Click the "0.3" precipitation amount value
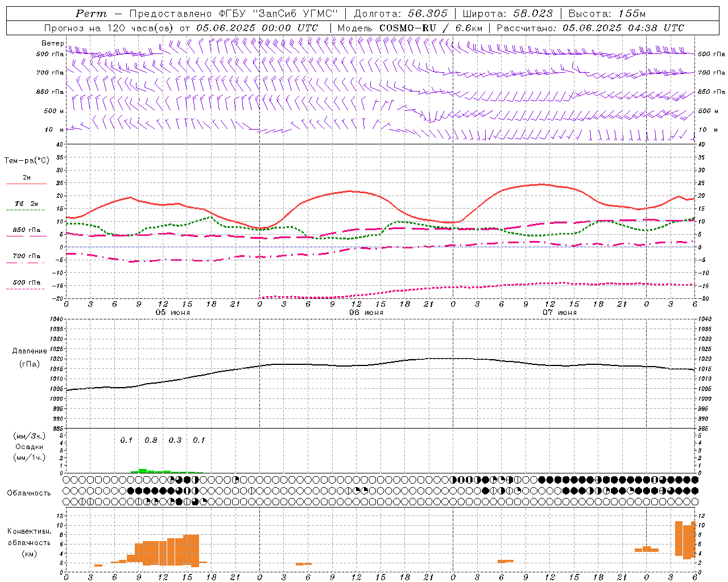728x582 pixels. 175,440
